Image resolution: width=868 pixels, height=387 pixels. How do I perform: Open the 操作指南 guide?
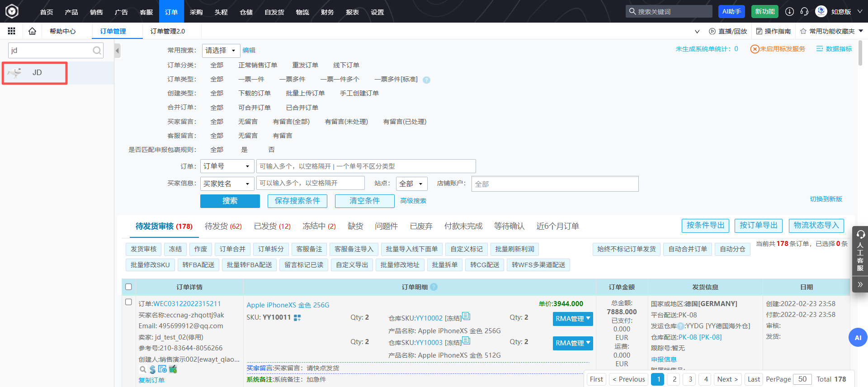(x=774, y=31)
